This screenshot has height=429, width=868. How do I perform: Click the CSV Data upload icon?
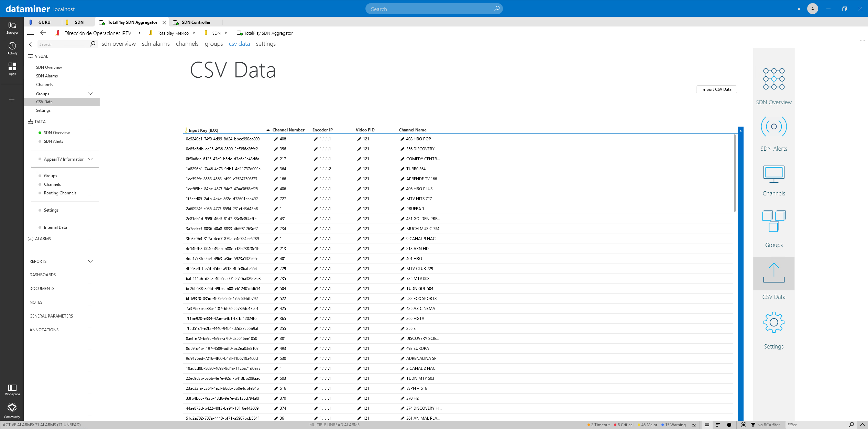(x=773, y=273)
